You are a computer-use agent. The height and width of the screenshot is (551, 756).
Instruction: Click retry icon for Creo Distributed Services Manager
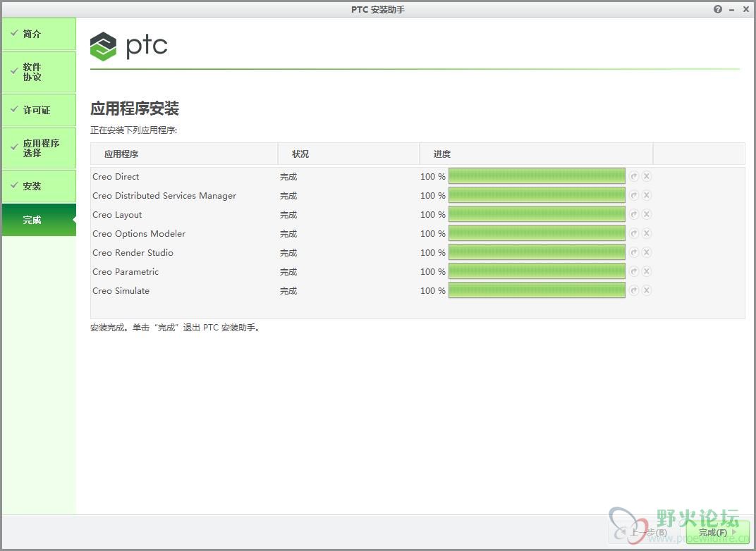coord(634,195)
